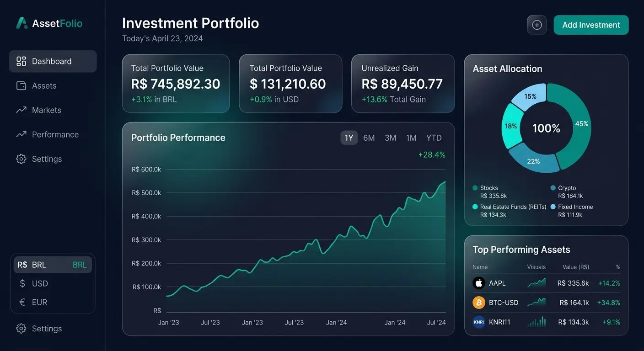Screen dimensions: 644x351
Task: Click the Dashboard grid icon
Action: coord(21,61)
